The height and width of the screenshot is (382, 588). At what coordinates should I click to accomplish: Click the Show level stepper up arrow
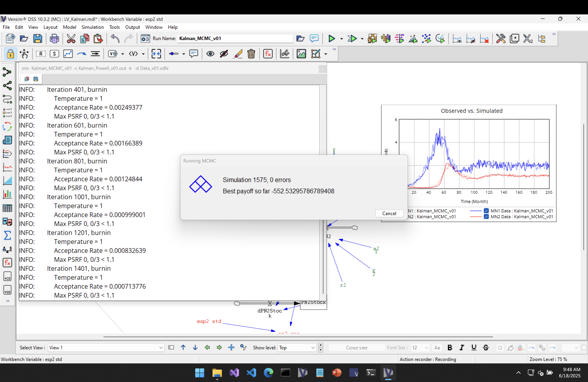point(320,345)
